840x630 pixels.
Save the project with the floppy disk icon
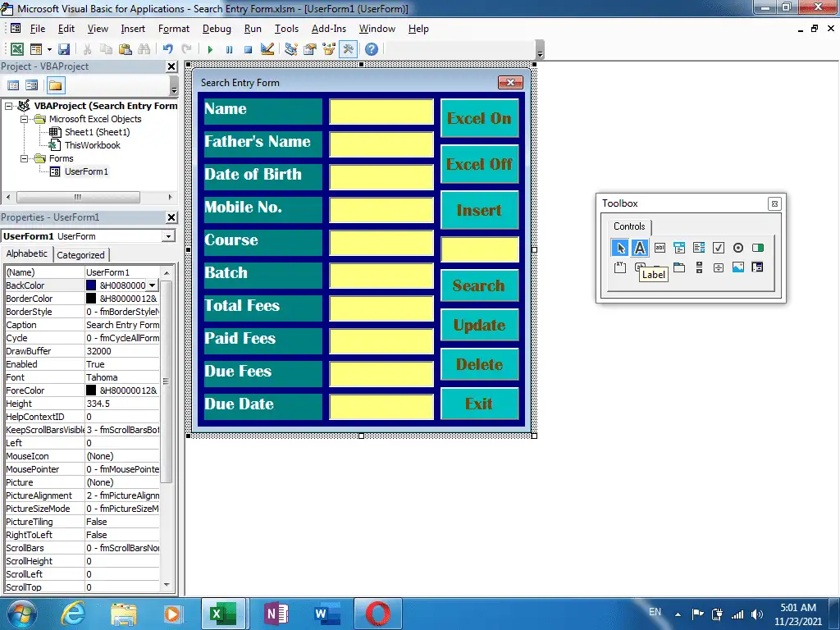pyautogui.click(x=64, y=49)
